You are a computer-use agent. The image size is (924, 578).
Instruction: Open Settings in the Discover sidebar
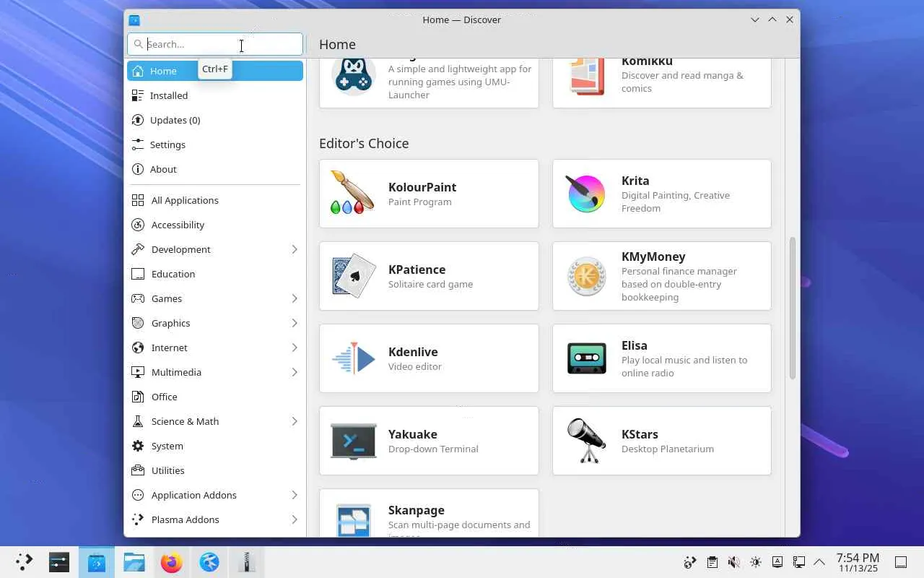(x=215, y=144)
